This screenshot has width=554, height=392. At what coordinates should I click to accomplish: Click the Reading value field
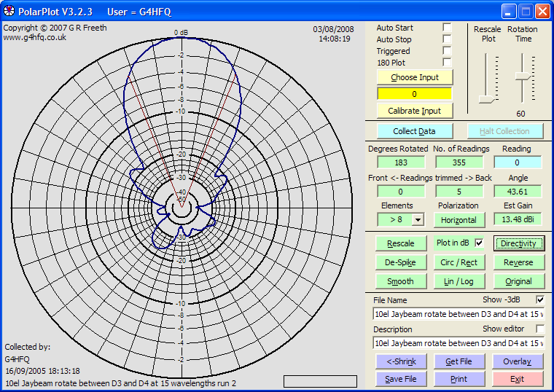(518, 162)
